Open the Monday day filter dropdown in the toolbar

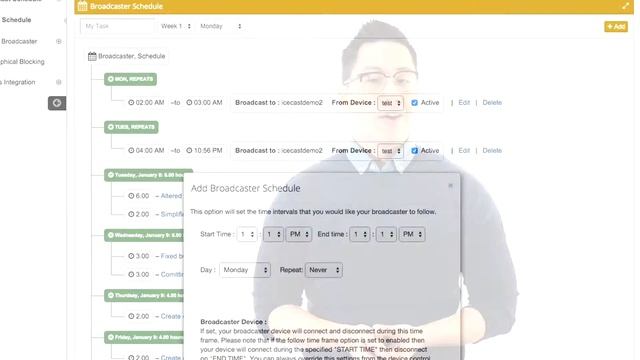[221, 26]
